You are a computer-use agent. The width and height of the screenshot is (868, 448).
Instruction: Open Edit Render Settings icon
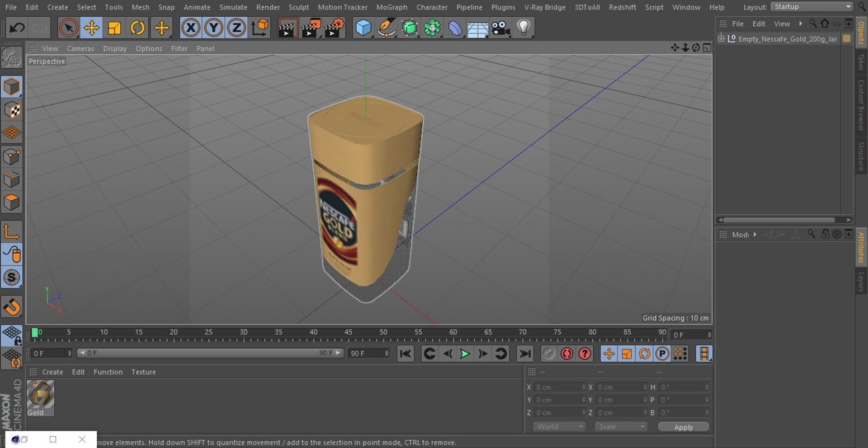pyautogui.click(x=334, y=28)
